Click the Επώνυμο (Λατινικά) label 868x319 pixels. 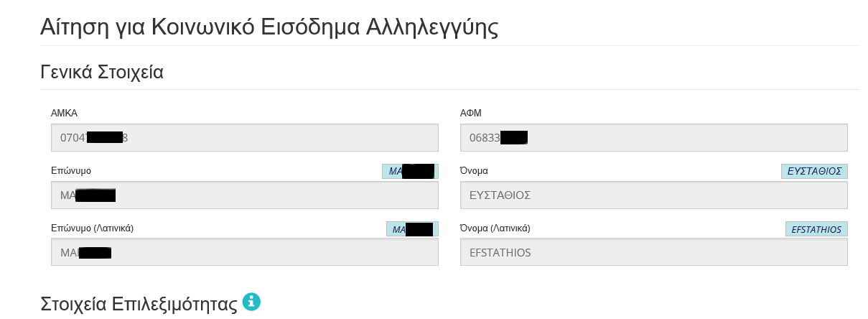click(x=92, y=228)
